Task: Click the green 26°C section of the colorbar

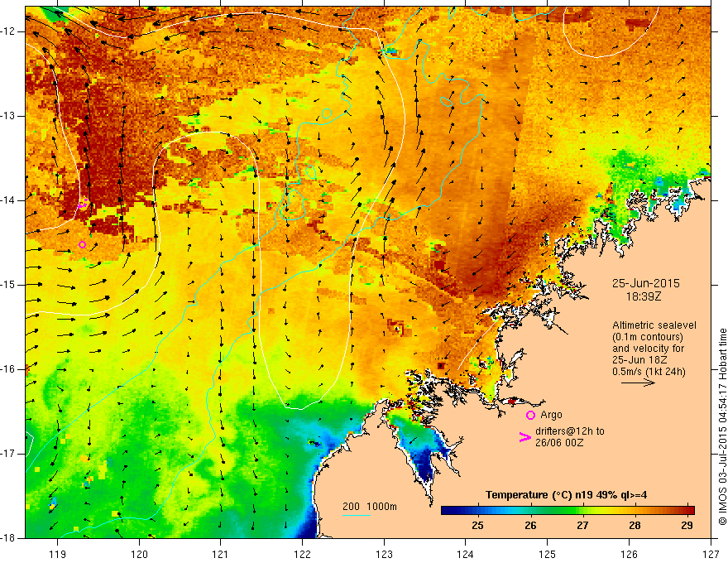Action: (x=530, y=511)
